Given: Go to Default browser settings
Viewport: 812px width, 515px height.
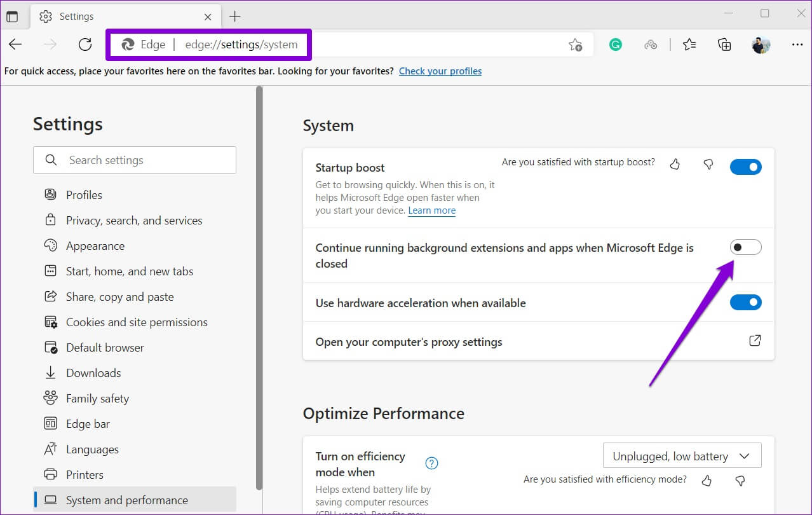Looking at the screenshot, I should click(x=135, y=347).
